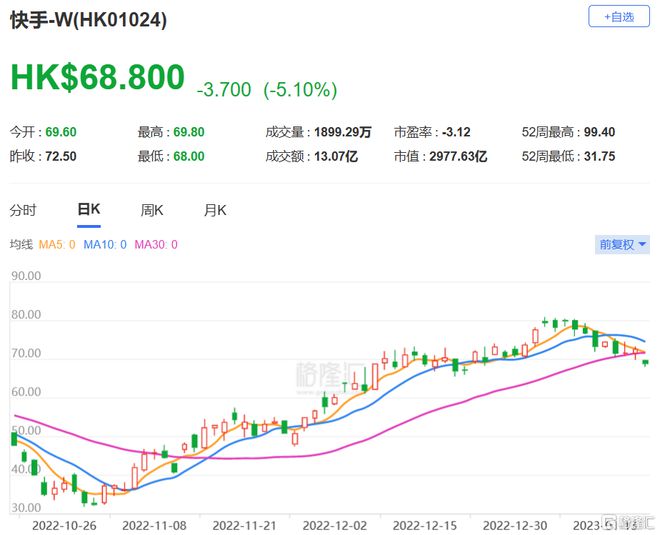Click the 30.00 price axis label
Image resolution: width=660 pixels, height=535 pixels.
[x=26, y=508]
